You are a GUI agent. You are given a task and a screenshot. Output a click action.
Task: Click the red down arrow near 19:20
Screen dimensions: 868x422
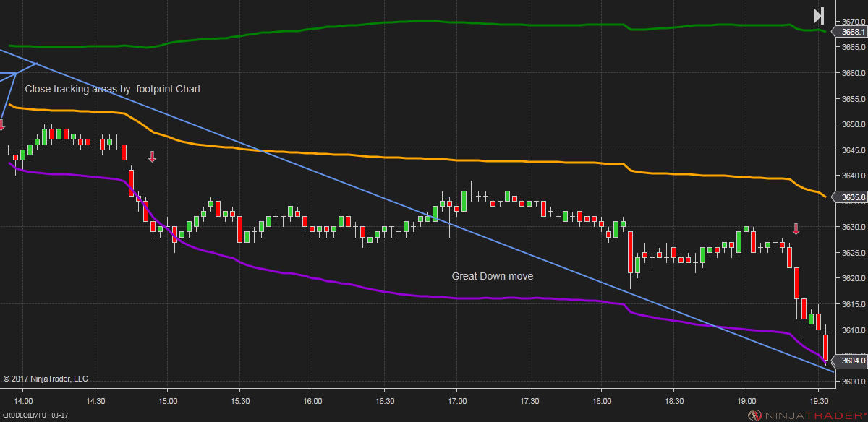tap(796, 229)
